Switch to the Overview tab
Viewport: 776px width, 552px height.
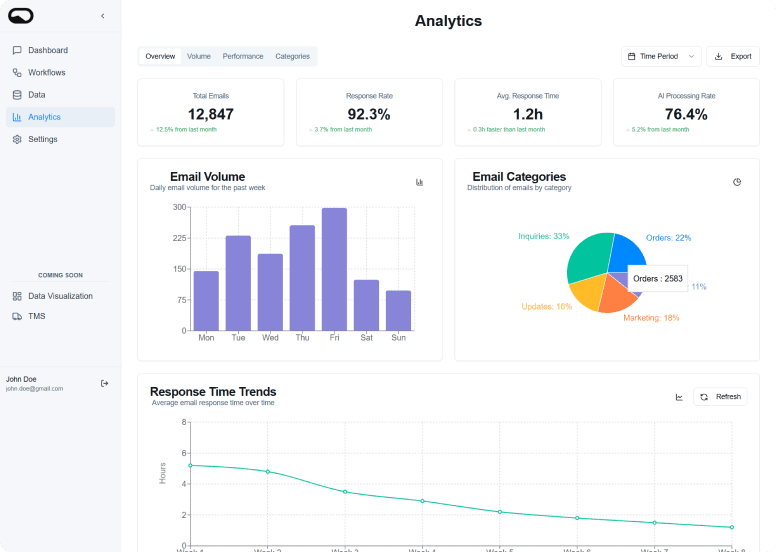click(160, 56)
